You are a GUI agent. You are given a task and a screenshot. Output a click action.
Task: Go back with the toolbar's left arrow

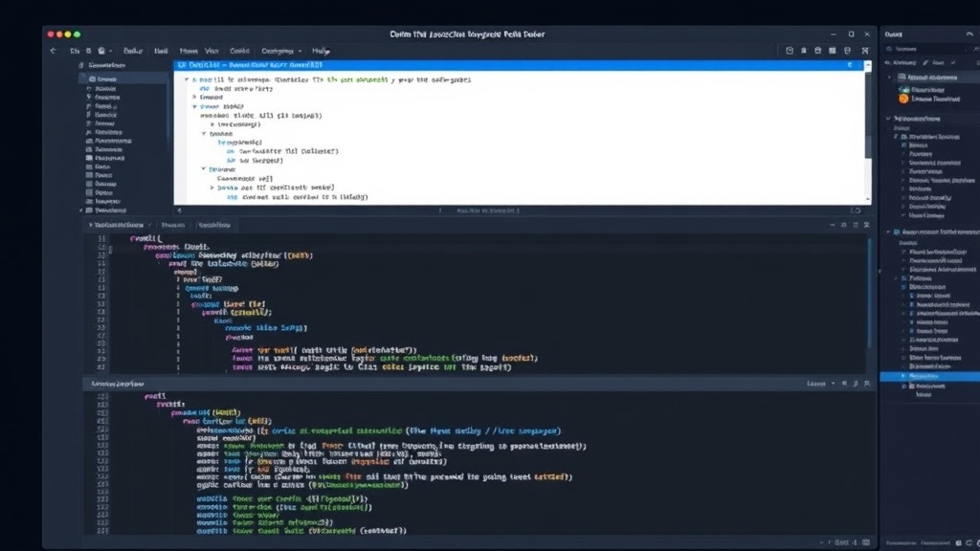pos(54,52)
